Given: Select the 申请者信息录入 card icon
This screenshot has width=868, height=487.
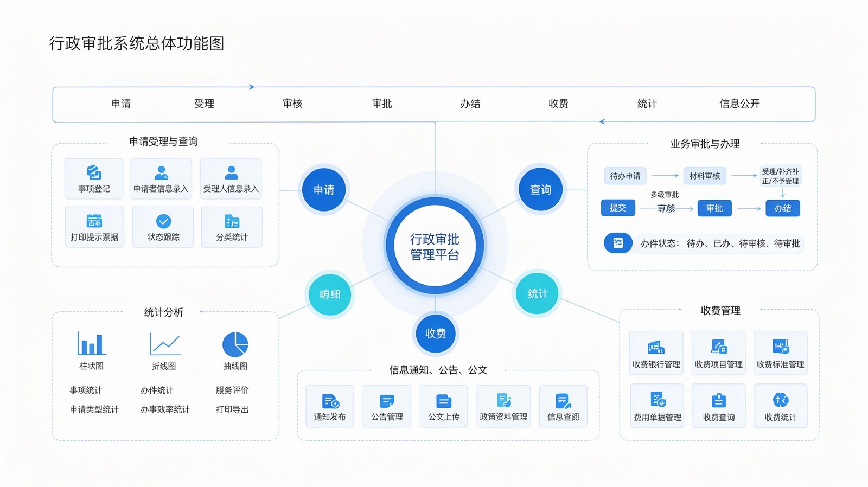Looking at the screenshot, I should coord(161,173).
